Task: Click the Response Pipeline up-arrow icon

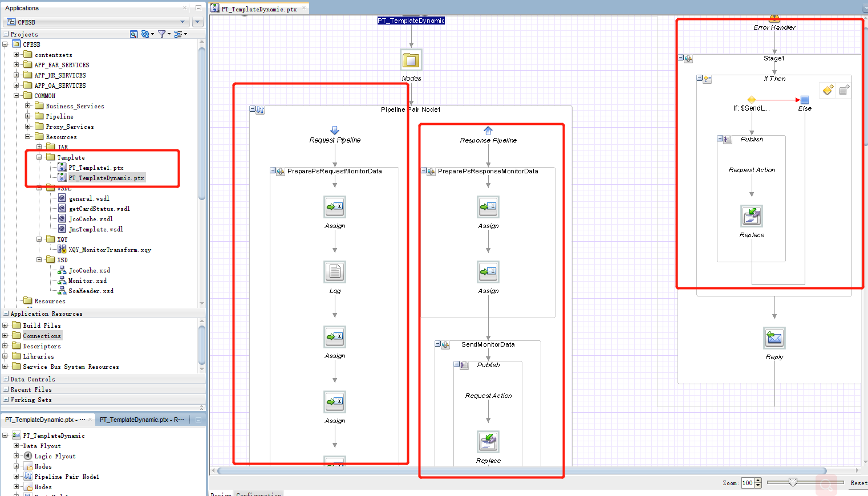Action: coord(488,131)
